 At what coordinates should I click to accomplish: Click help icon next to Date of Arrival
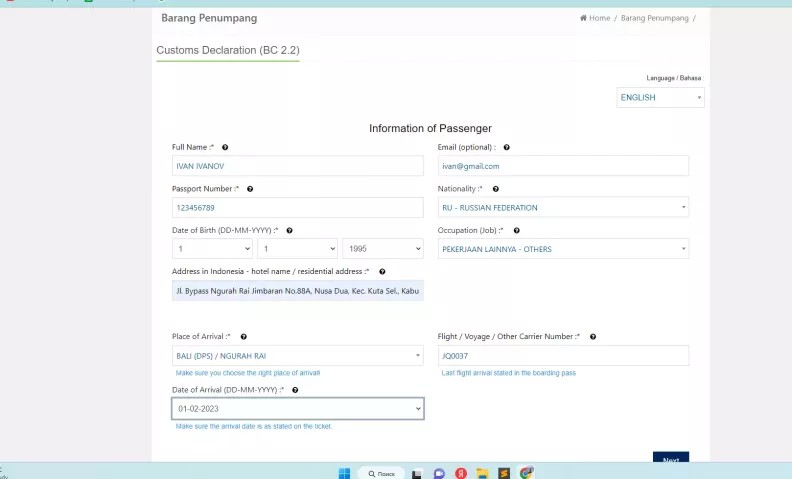point(295,390)
